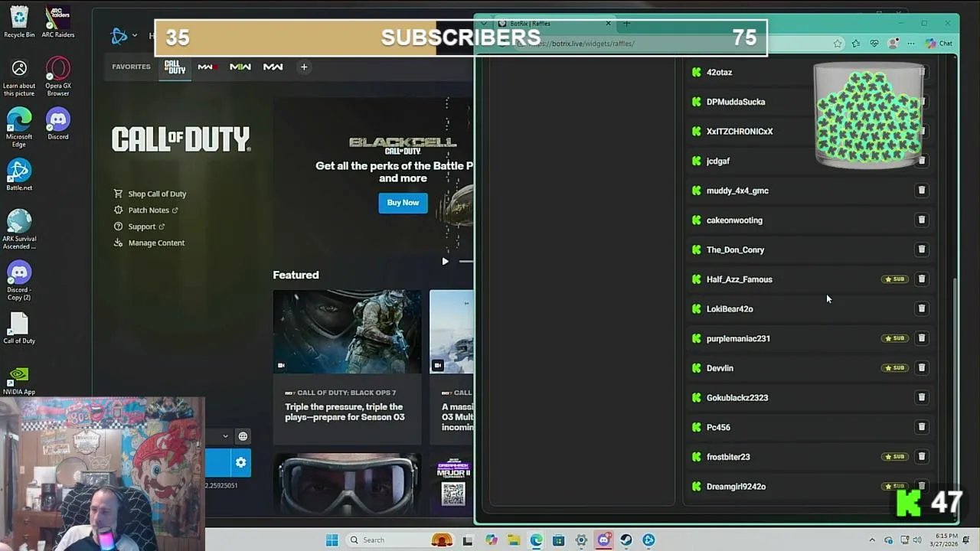
Task: Select the 42otaz entry name
Action: 719,72
